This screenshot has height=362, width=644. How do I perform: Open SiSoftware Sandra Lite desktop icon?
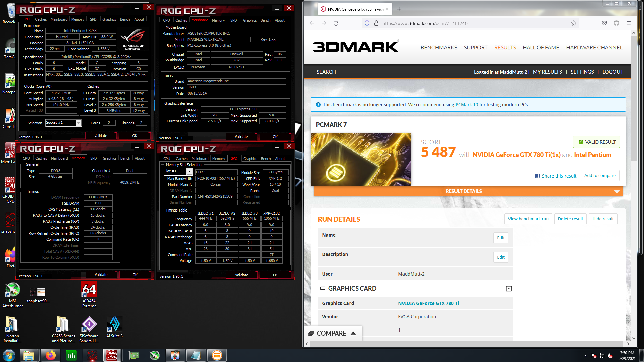[x=89, y=330]
